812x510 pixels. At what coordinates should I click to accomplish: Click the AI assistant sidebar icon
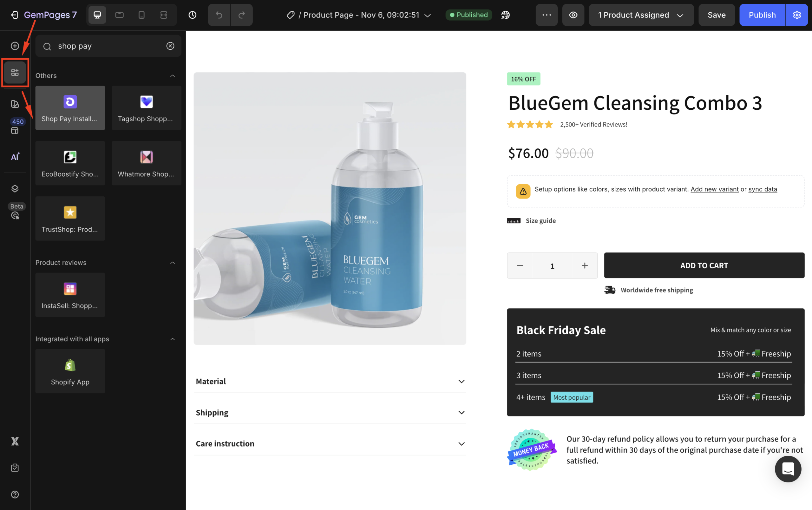pos(15,157)
